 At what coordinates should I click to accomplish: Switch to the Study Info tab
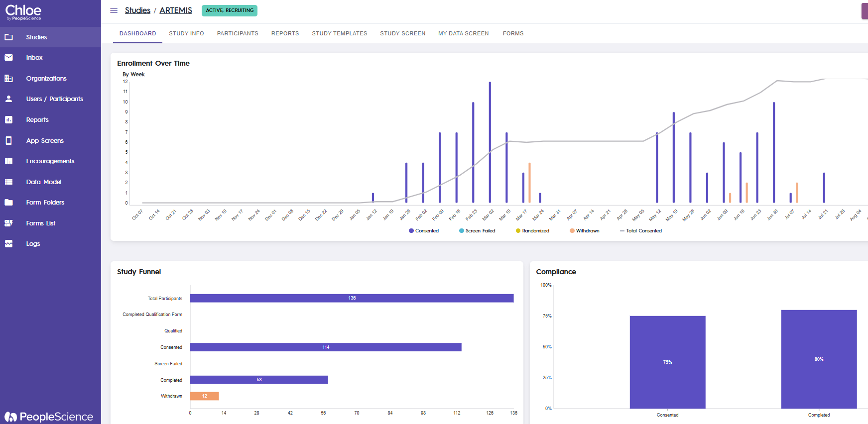click(186, 33)
